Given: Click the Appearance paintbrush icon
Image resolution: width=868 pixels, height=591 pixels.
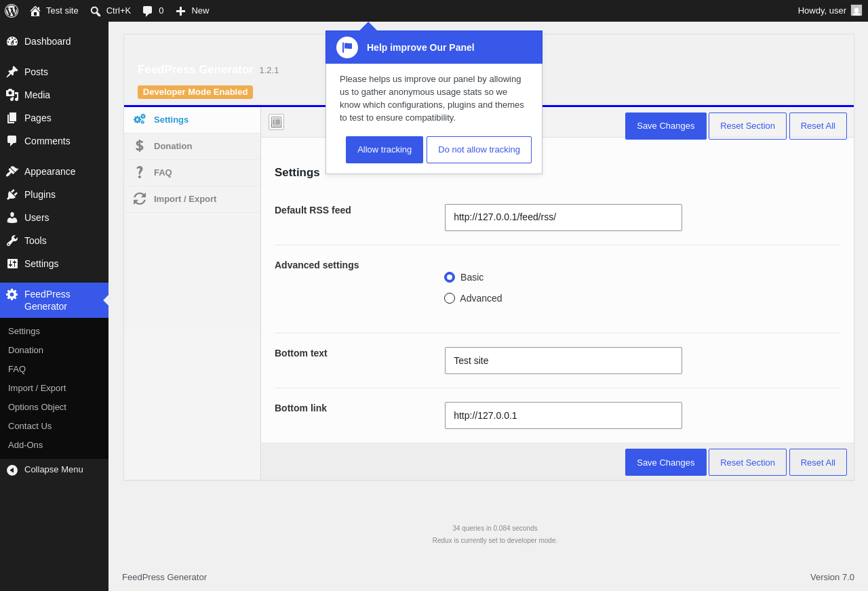Looking at the screenshot, I should (x=12, y=171).
